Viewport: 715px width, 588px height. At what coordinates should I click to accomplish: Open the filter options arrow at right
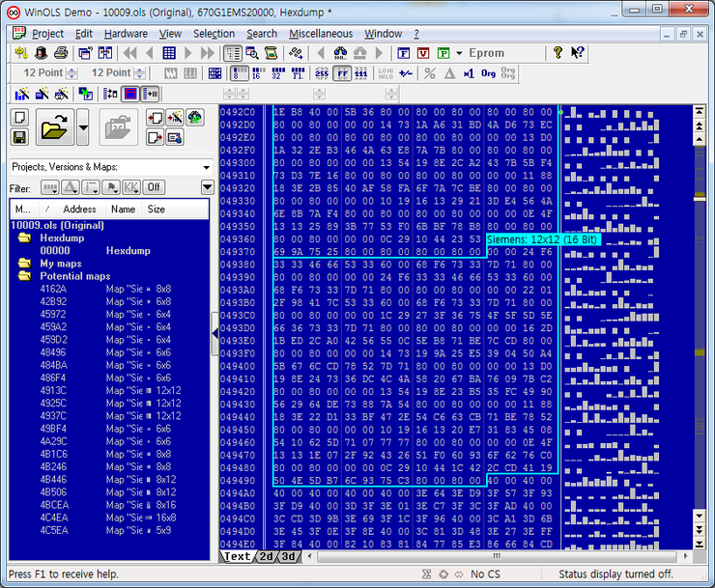click(207, 187)
